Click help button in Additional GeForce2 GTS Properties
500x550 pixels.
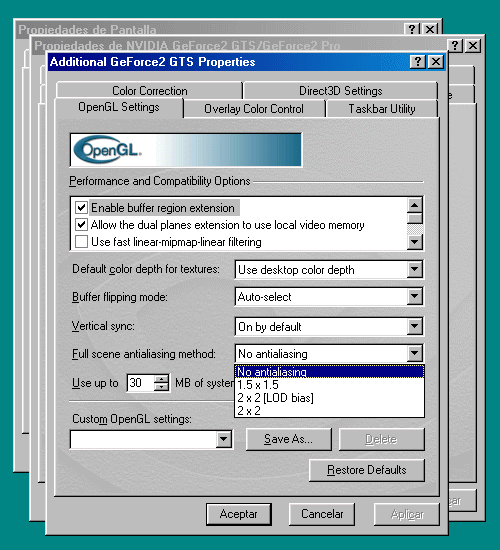tap(418, 62)
